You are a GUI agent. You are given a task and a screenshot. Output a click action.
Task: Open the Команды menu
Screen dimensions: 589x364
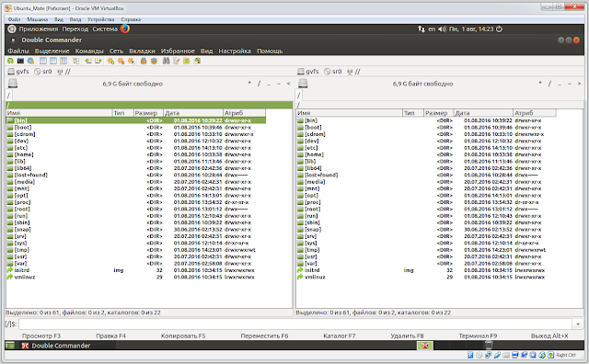click(x=89, y=51)
